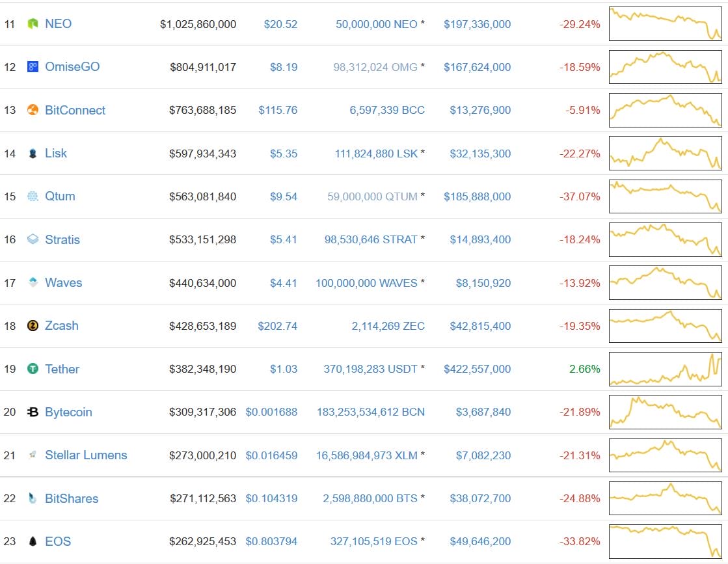
Task: Open the Qtum coin name link
Action: pos(60,196)
